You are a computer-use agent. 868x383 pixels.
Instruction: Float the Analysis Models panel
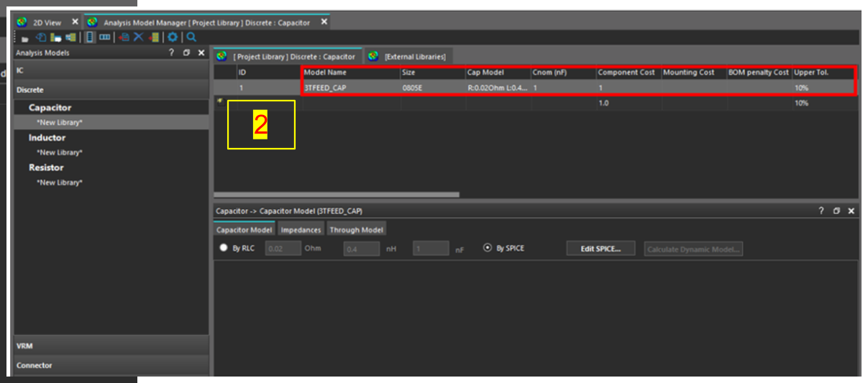pos(186,52)
